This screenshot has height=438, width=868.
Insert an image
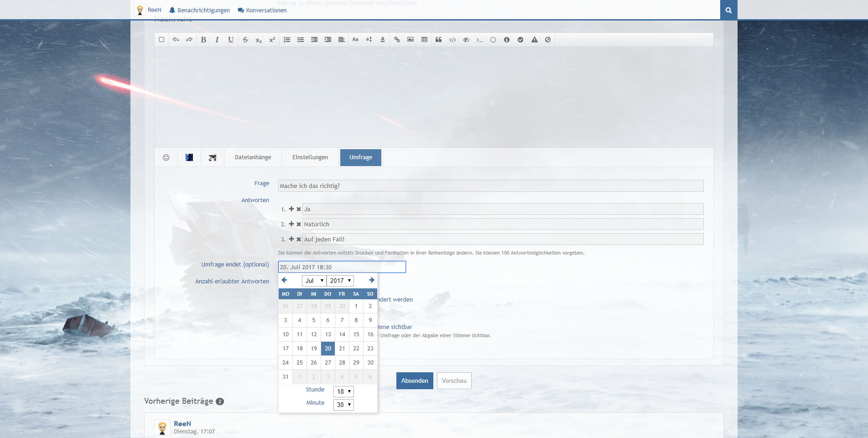coord(411,40)
